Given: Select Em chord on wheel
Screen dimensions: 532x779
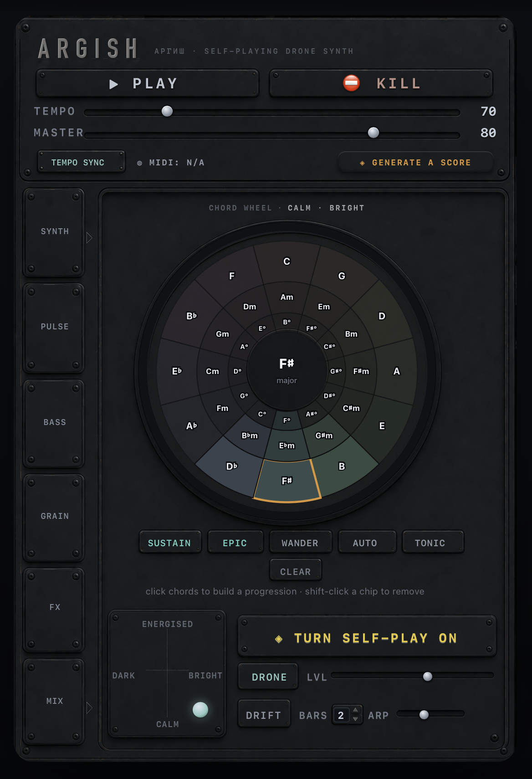Looking at the screenshot, I should [324, 307].
